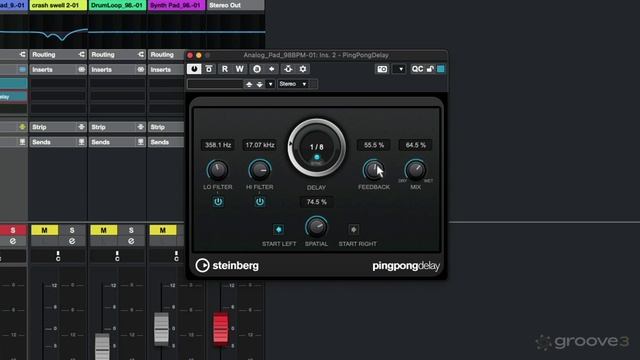Image resolution: width=640 pixels, height=360 pixels.
Task: Unmute the crash swell channel (M)
Action: (44, 230)
